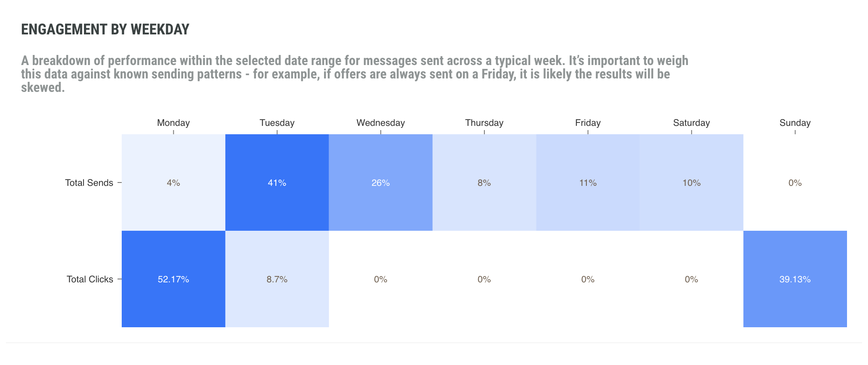Click the Thursday Total Clicks 0% cell
This screenshot has width=868, height=365.
pos(484,279)
